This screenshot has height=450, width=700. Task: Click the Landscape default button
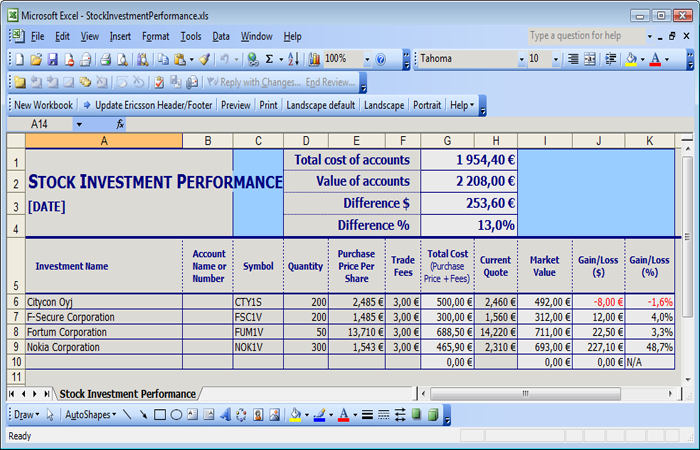(320, 105)
